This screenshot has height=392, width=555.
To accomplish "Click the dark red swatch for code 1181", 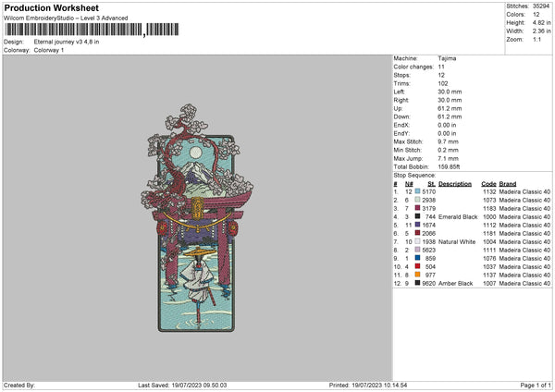I will click(417, 233).
